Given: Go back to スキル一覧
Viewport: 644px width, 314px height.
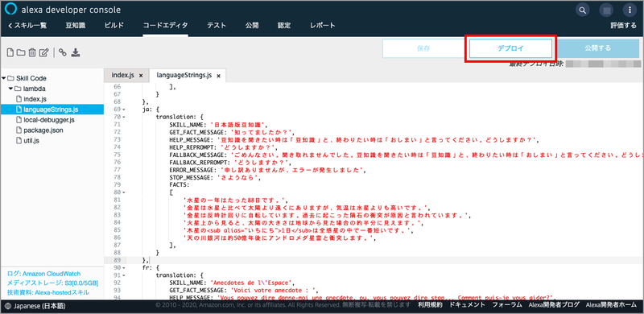Looking at the screenshot, I should (27, 26).
